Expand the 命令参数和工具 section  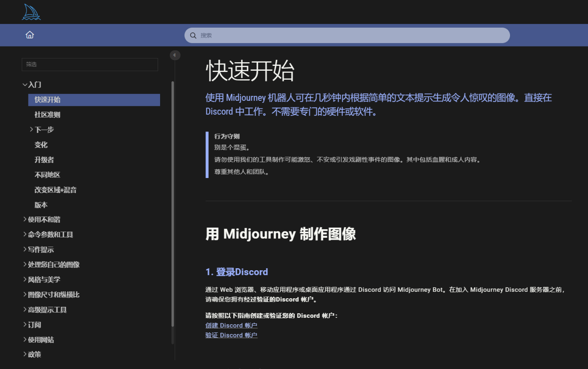click(50, 234)
